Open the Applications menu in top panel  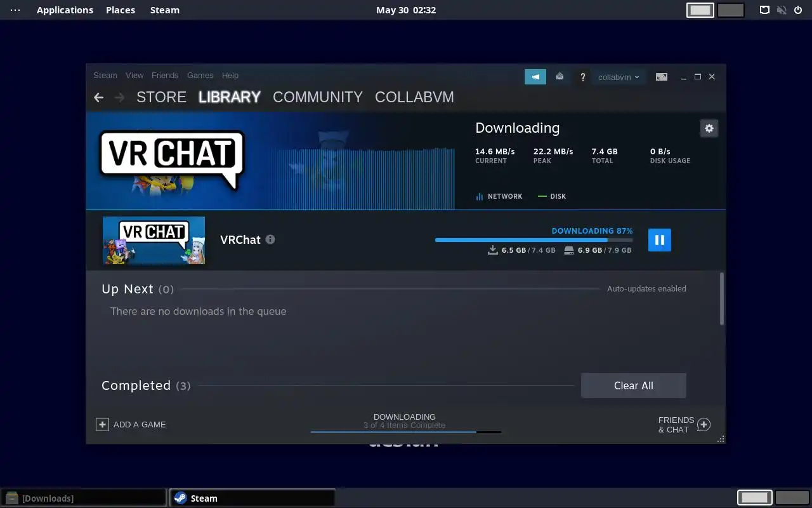65,10
